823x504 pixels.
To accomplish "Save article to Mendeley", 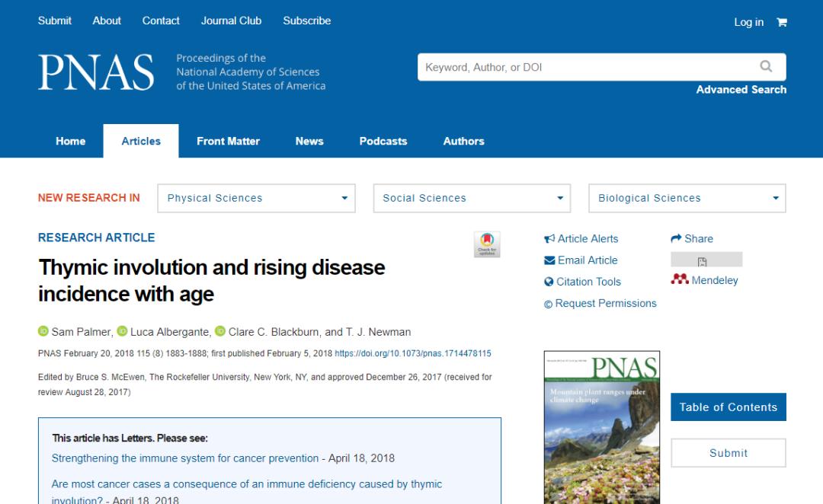I will (705, 280).
